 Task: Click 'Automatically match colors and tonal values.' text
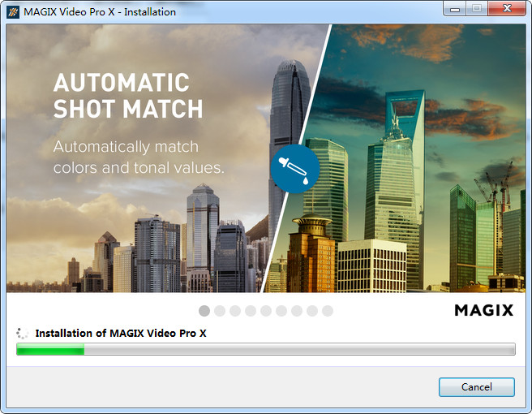pos(139,157)
